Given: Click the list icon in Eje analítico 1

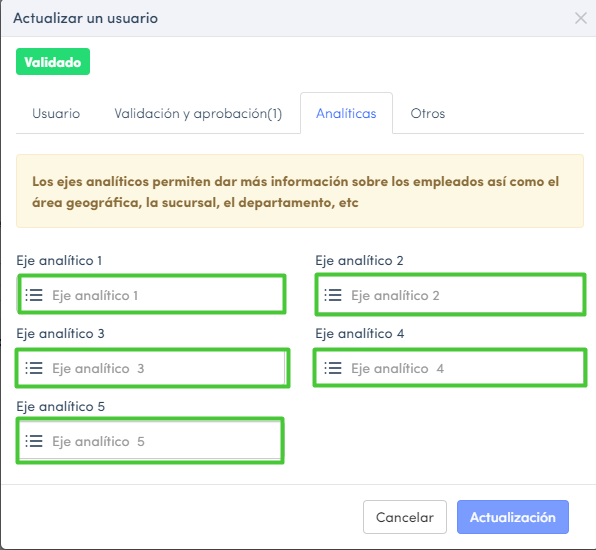Looking at the screenshot, I should [34, 295].
